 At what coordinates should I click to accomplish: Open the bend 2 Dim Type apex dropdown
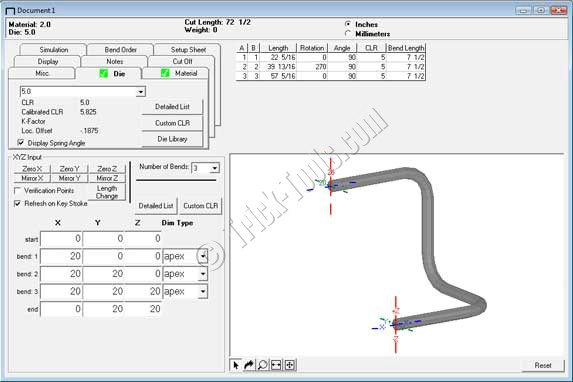(x=203, y=274)
